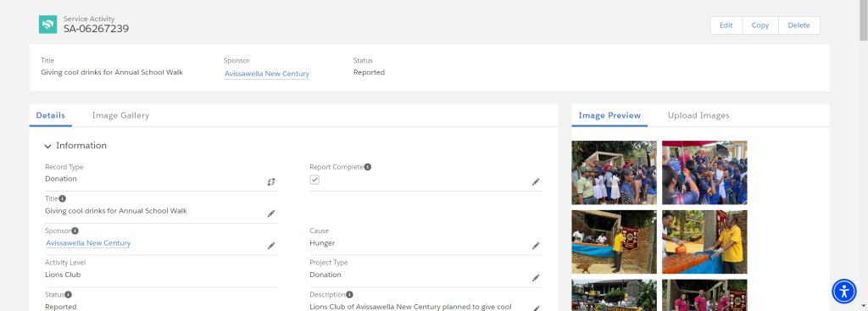This screenshot has width=868, height=311.
Task: Click the vertical page scrollbar thumb
Action: 863,21
